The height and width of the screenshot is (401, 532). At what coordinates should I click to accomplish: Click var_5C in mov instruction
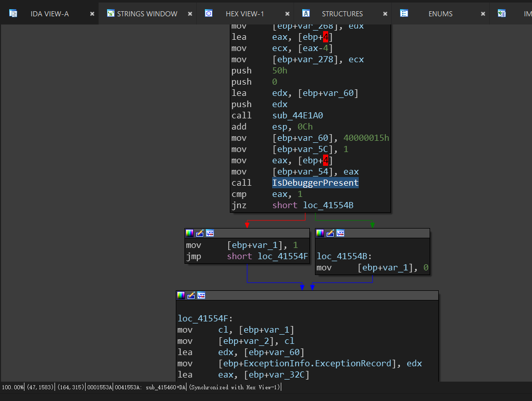313,149
